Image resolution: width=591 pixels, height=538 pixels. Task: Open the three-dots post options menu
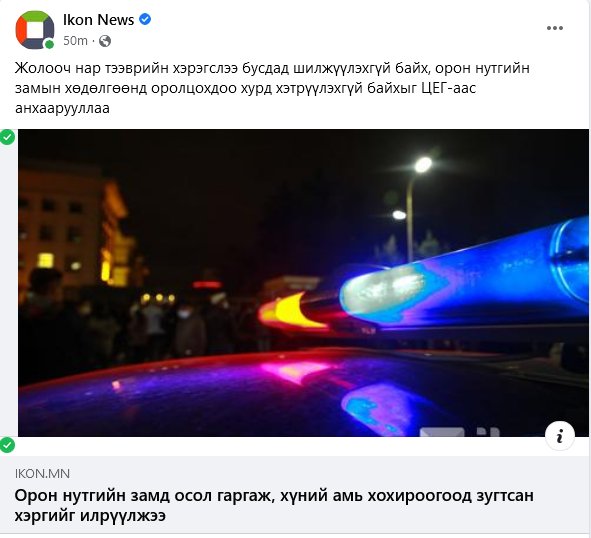554,28
